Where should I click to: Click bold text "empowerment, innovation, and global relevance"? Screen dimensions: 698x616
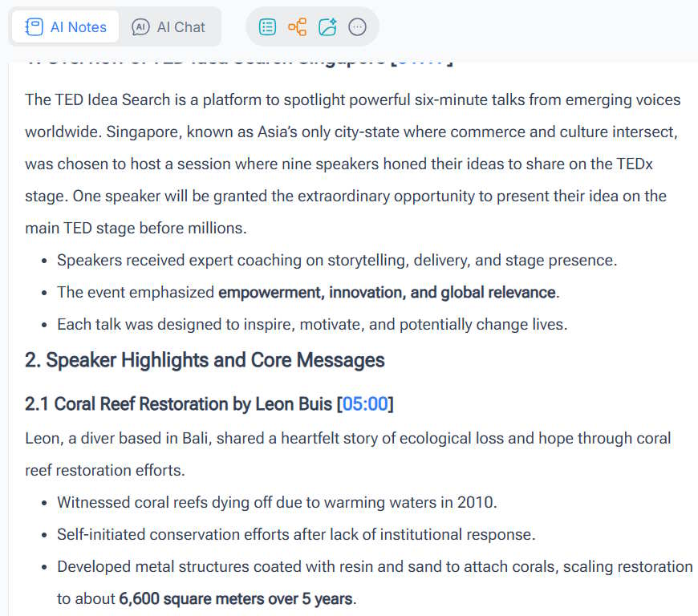(387, 293)
